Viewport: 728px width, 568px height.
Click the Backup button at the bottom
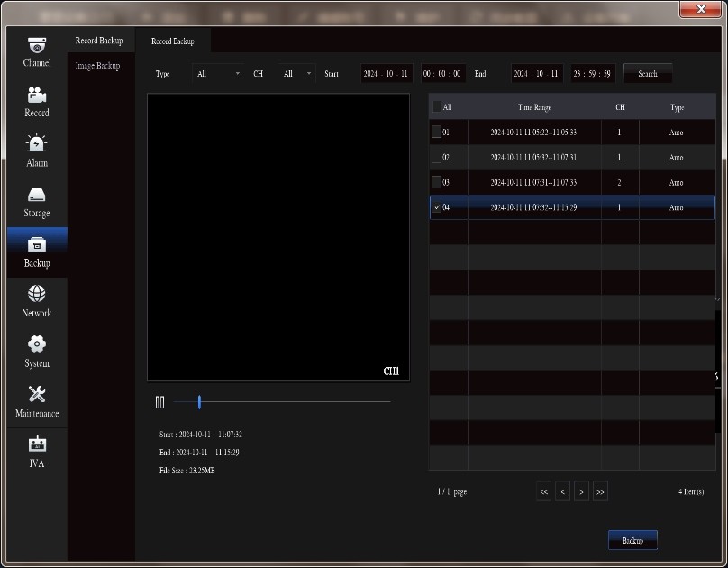click(632, 540)
